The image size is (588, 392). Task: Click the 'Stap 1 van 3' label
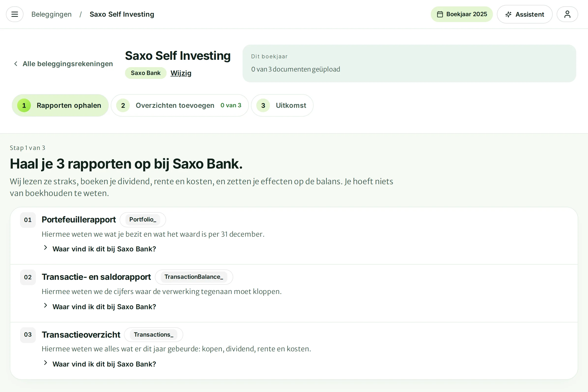pos(27,148)
